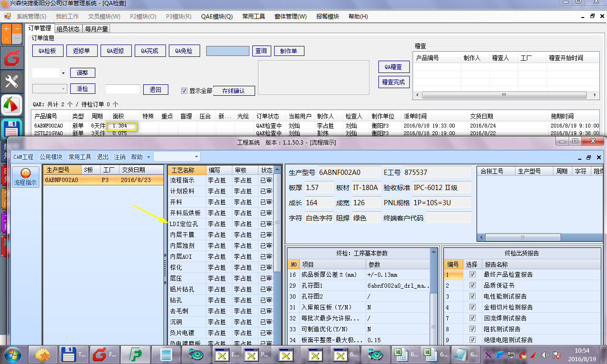Viewport: 607px width, 364px height.
Task: Click the QA检板 button
Action: [x=47, y=51]
